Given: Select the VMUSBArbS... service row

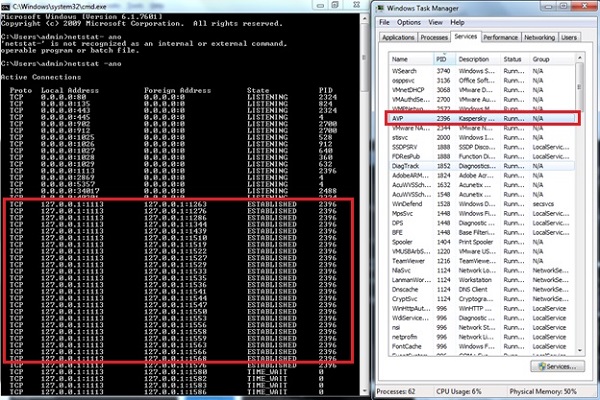Looking at the screenshot, I should pos(482,251).
